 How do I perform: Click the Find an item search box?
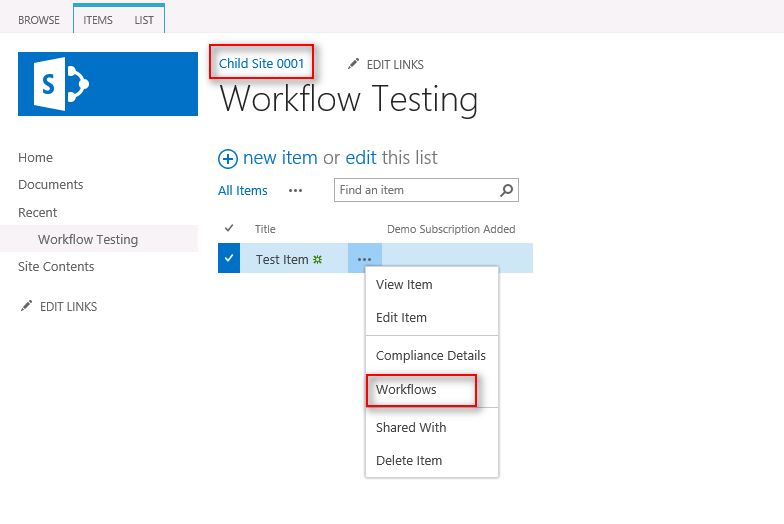tap(415, 190)
